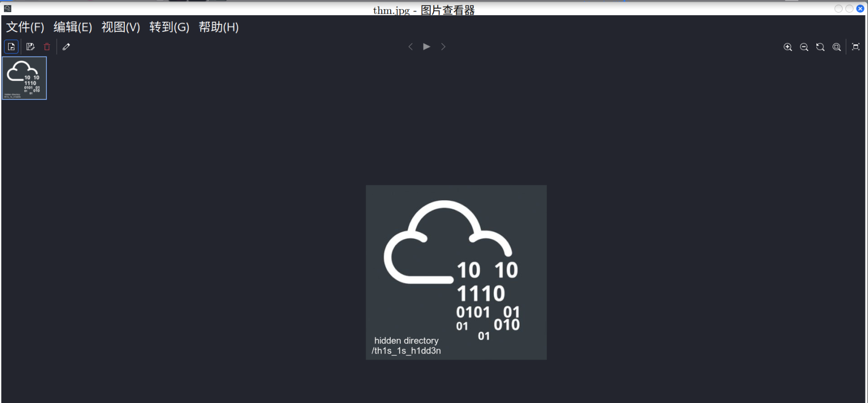Viewport: 868px width, 403px height.
Task: Open the 编辑(E) menu
Action: [x=73, y=27]
